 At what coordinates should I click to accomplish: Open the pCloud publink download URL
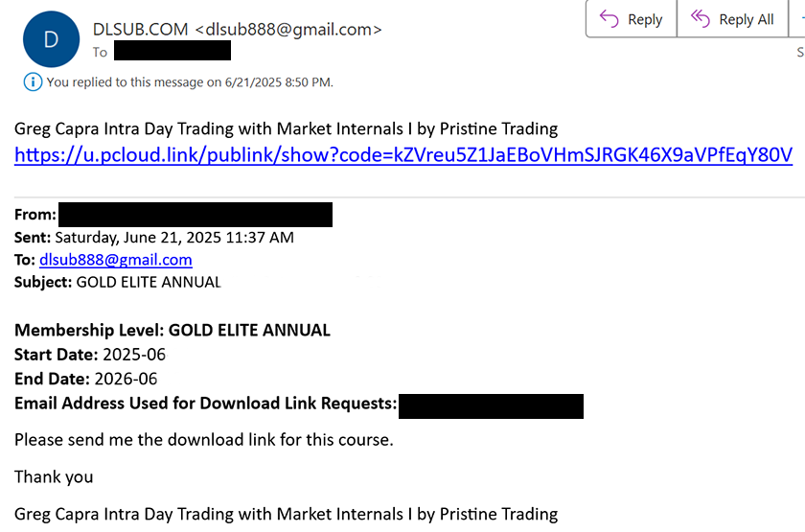[403, 155]
